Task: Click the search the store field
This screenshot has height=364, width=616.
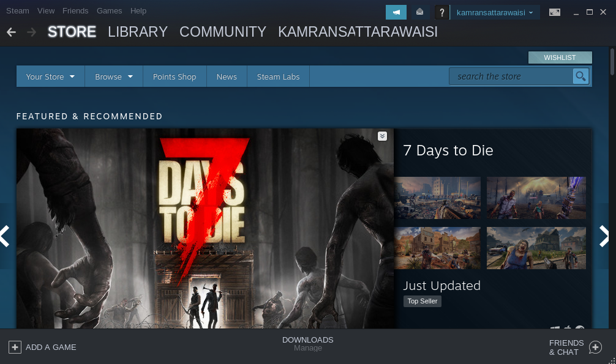Action: (x=511, y=76)
